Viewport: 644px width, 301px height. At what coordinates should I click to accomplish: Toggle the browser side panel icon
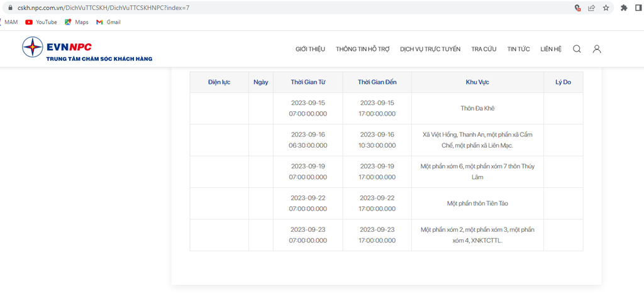638,8
